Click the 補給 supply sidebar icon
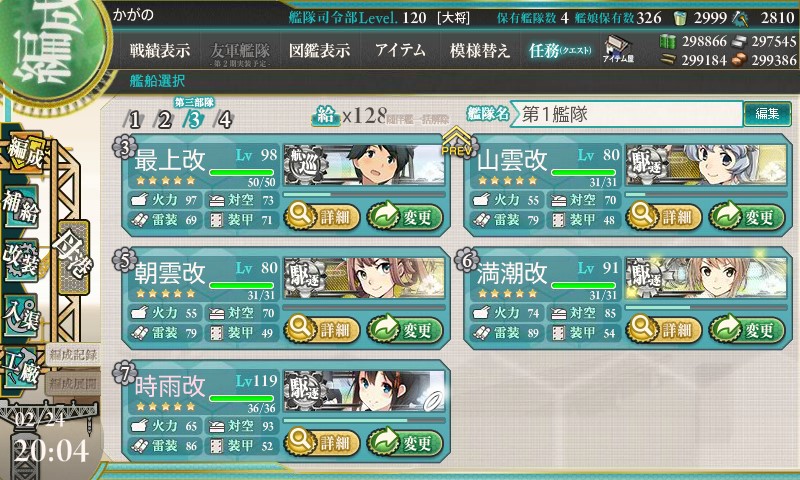This screenshot has width=800, height=480. [x=20, y=207]
